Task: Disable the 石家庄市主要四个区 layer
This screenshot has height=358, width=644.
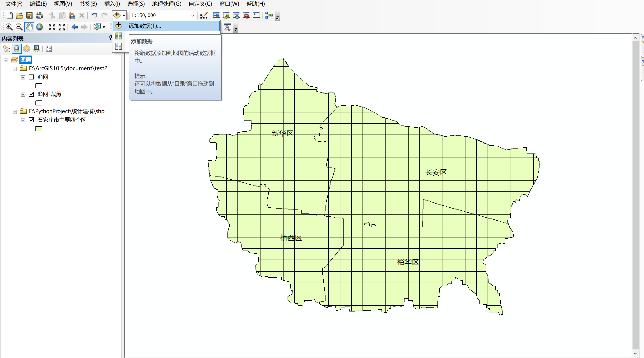Action: pos(31,120)
